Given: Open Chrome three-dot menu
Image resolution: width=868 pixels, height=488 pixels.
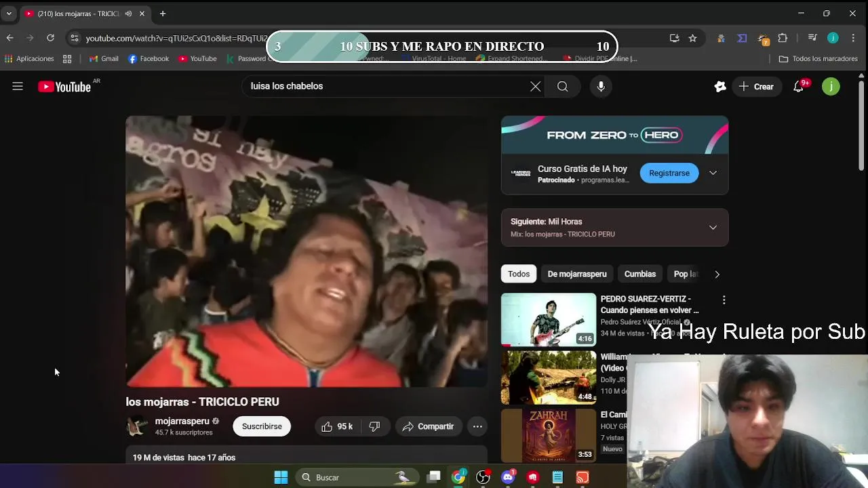Looking at the screenshot, I should click(x=854, y=38).
